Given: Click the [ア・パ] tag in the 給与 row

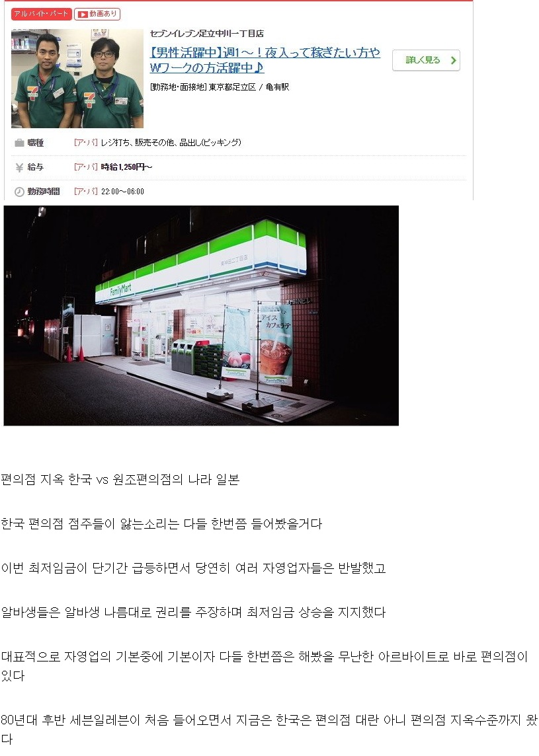Looking at the screenshot, I should click(86, 167).
